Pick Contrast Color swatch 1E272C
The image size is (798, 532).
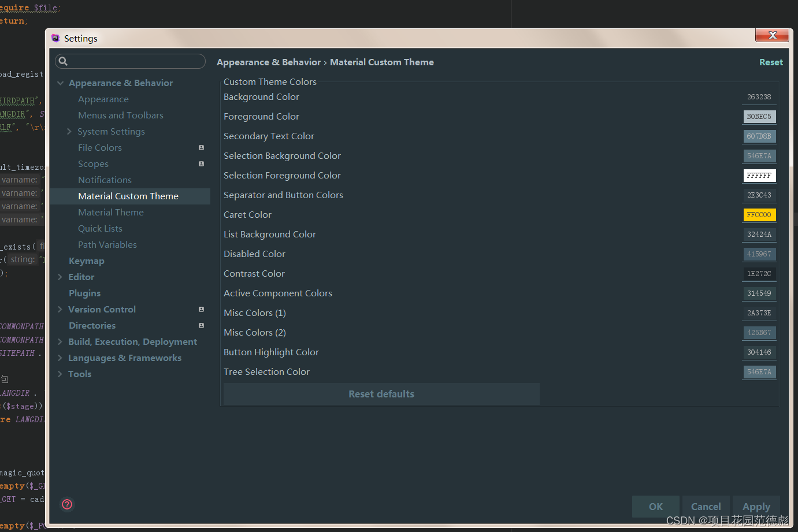coord(759,274)
